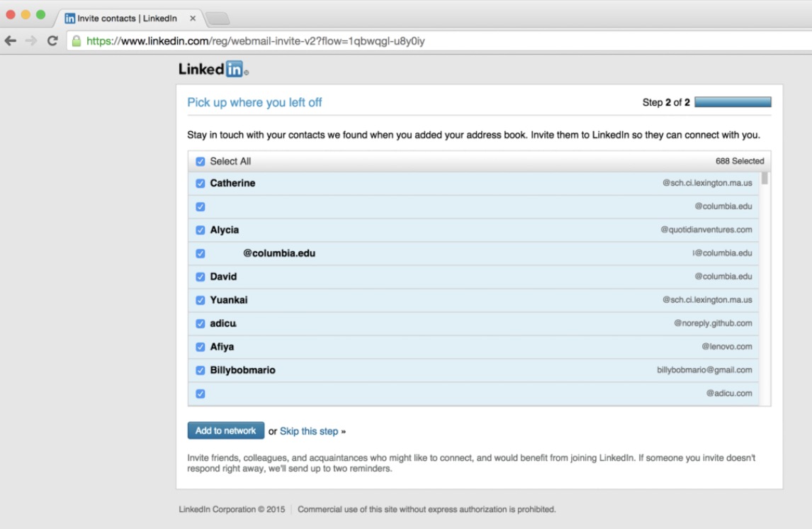812x529 pixels.
Task: Click the name Billybobmario in the list
Action: [x=242, y=370]
